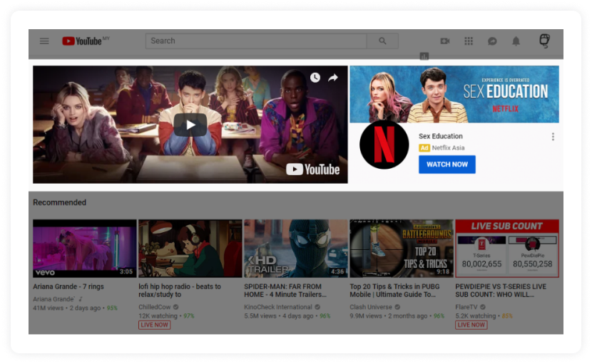Add masthead video to Watch Later
Viewport: 592px width, 364px height.
[x=315, y=78]
